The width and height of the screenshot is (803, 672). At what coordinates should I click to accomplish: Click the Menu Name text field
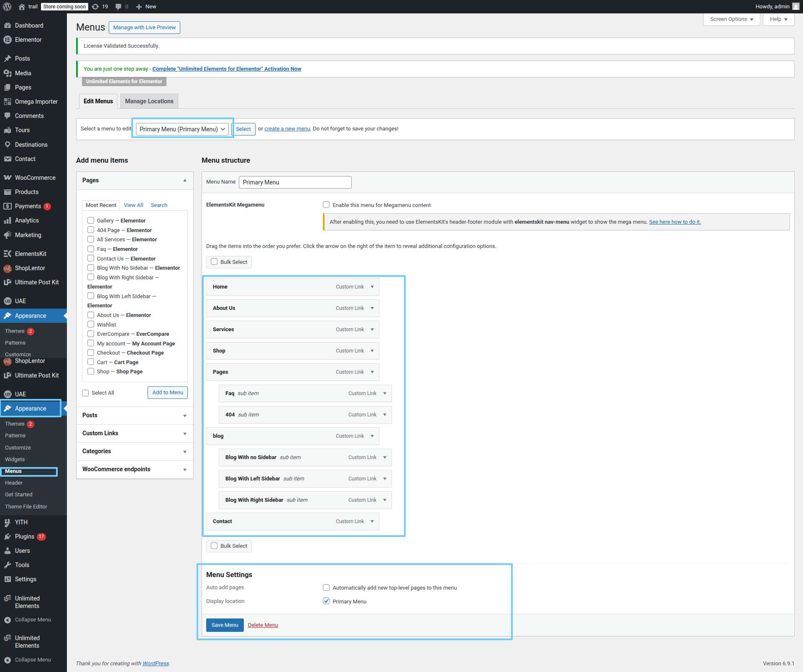tap(295, 182)
